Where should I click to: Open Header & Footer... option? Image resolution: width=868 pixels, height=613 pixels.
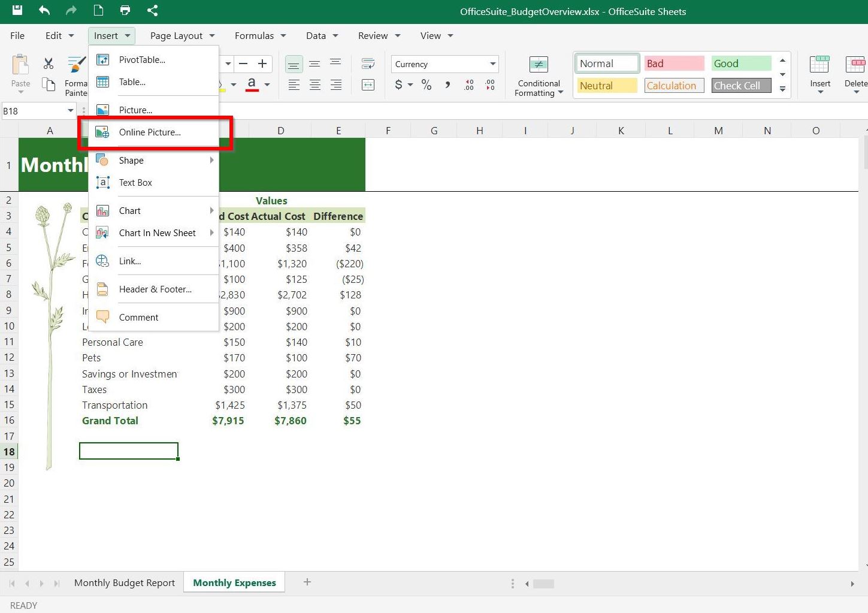click(153, 289)
